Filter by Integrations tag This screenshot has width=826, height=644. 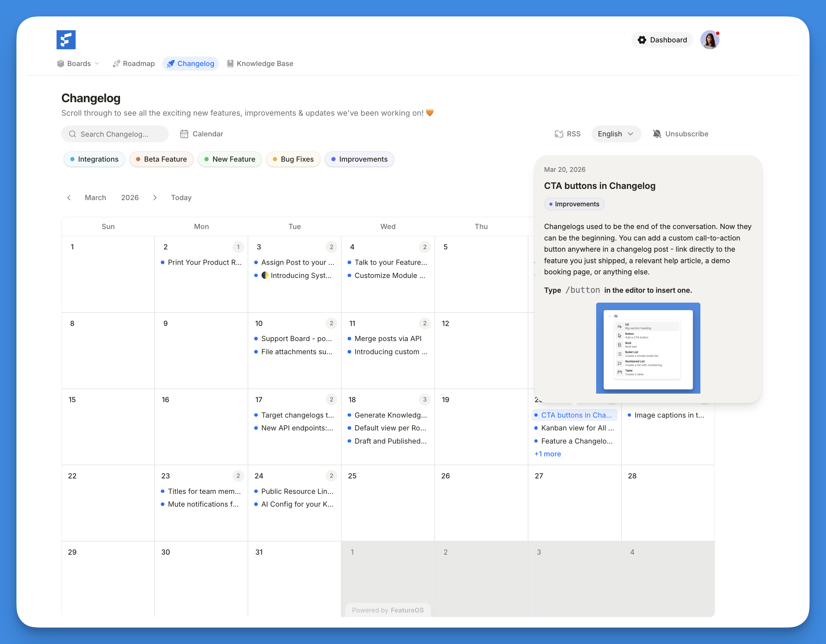tap(94, 159)
